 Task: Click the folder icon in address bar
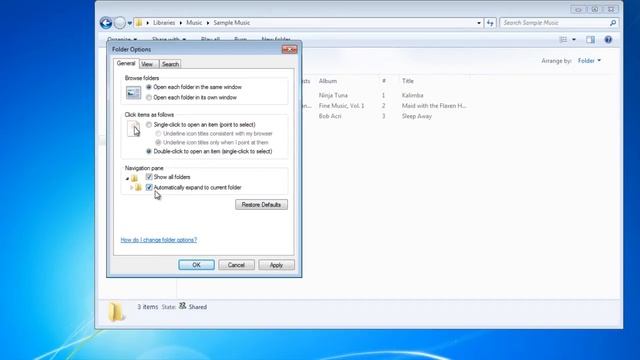pos(139,23)
